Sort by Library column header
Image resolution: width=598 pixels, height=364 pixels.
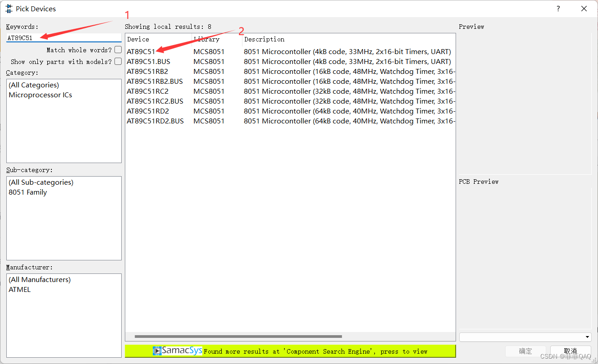pyautogui.click(x=217, y=39)
